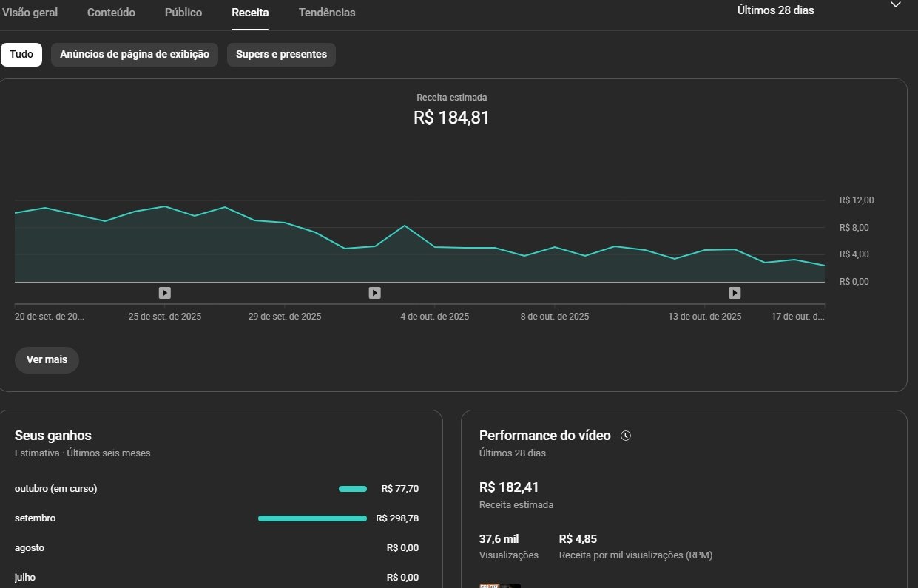
Task: Click the video marker before 4 de out.
Action: pyautogui.click(x=374, y=293)
